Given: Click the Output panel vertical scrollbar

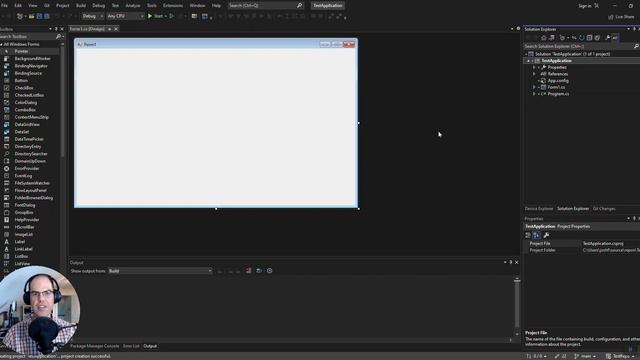Looking at the screenshot, I should pos(517,305).
